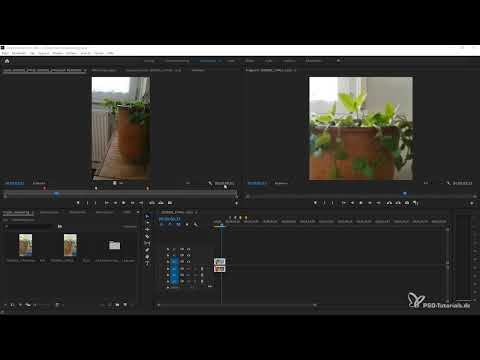The width and height of the screenshot is (480, 360).
Task: Toggle Comparison View in Program monitor
Action: 415,203
